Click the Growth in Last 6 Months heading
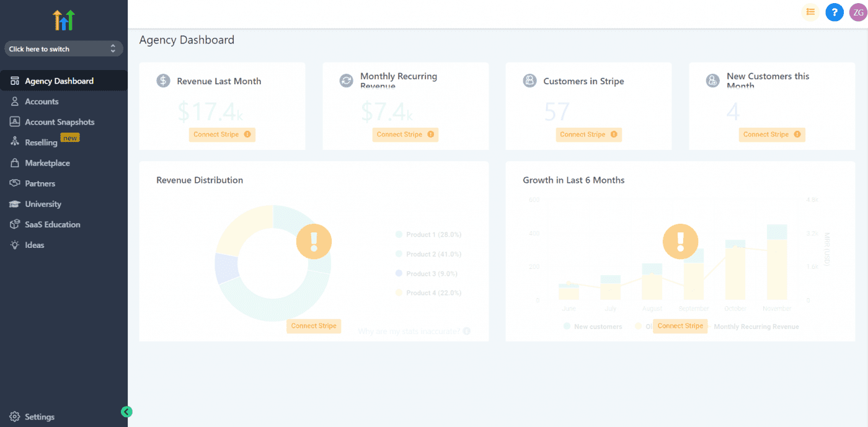Viewport: 868px width, 427px height. tap(573, 180)
